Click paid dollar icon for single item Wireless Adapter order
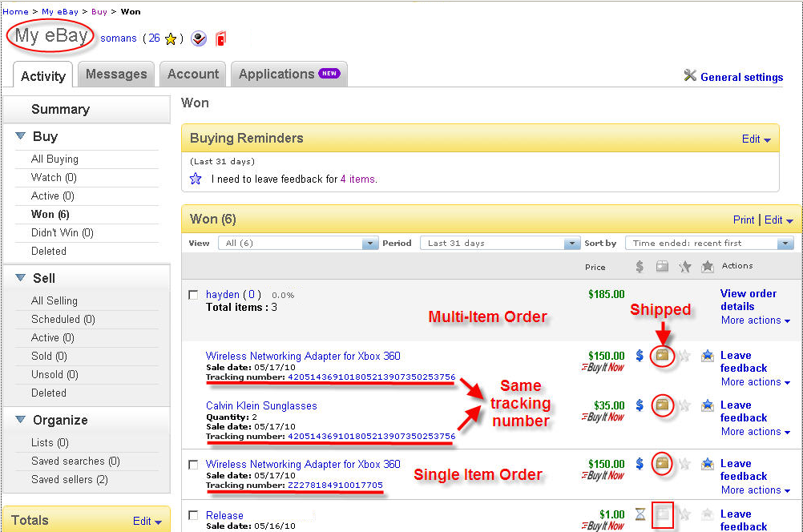803x532 pixels. (640, 463)
